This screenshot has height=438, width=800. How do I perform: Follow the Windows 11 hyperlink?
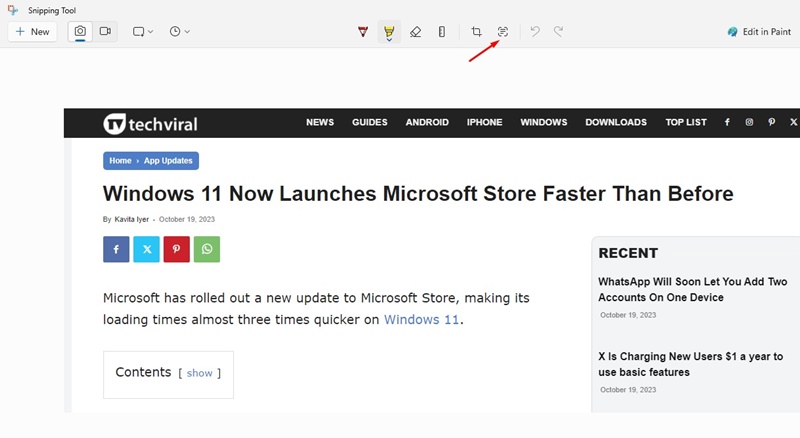pyautogui.click(x=422, y=320)
